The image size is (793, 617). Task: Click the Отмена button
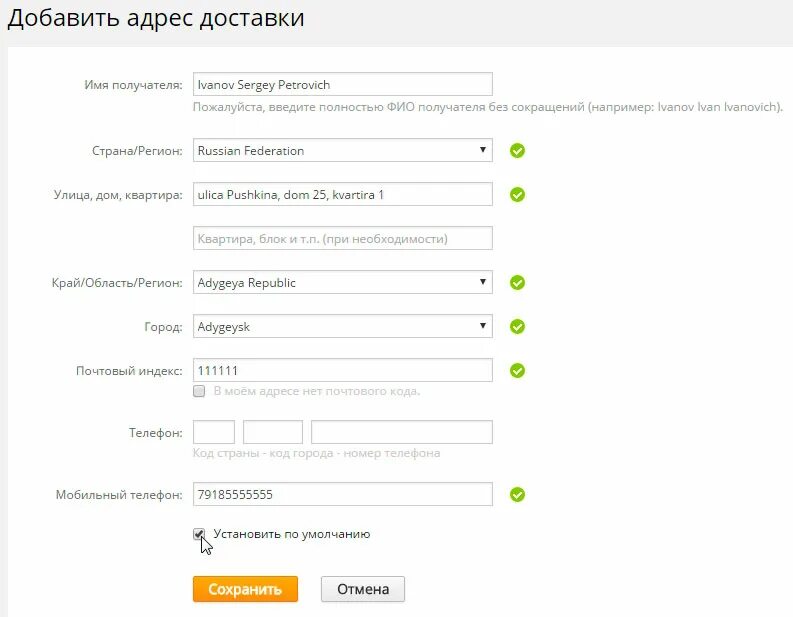[x=363, y=589]
